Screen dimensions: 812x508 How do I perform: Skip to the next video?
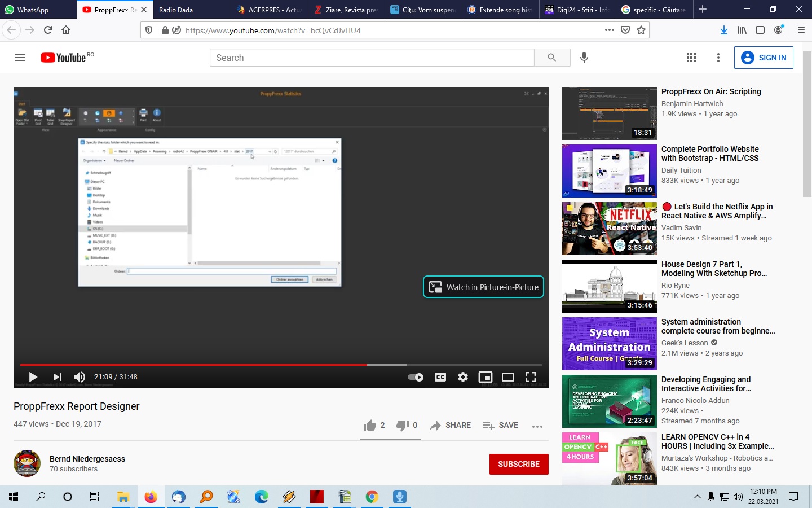coord(57,377)
